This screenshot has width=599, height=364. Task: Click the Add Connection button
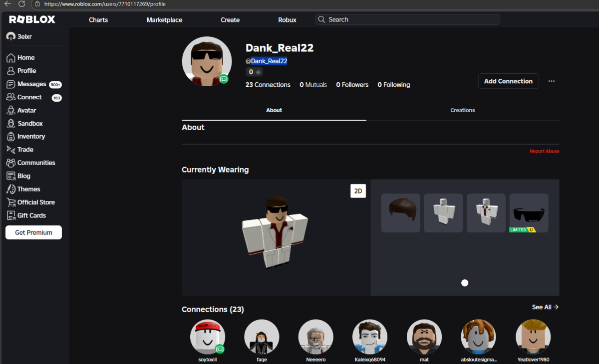click(x=508, y=81)
